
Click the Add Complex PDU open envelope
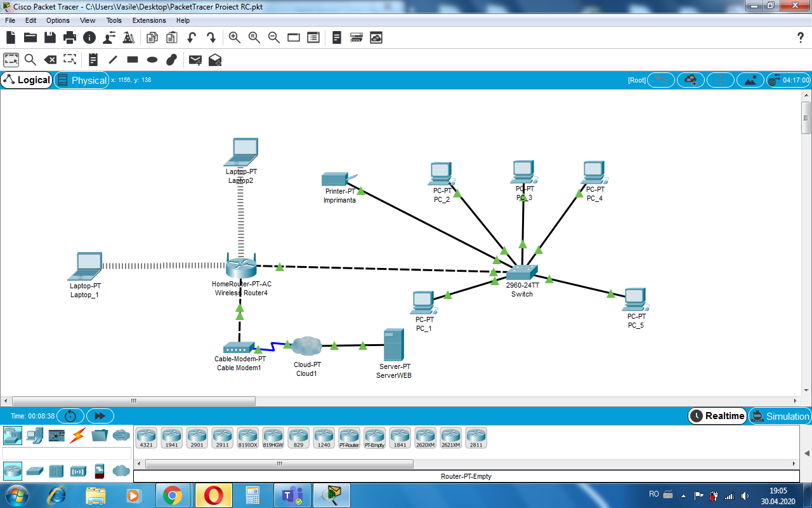tap(215, 60)
